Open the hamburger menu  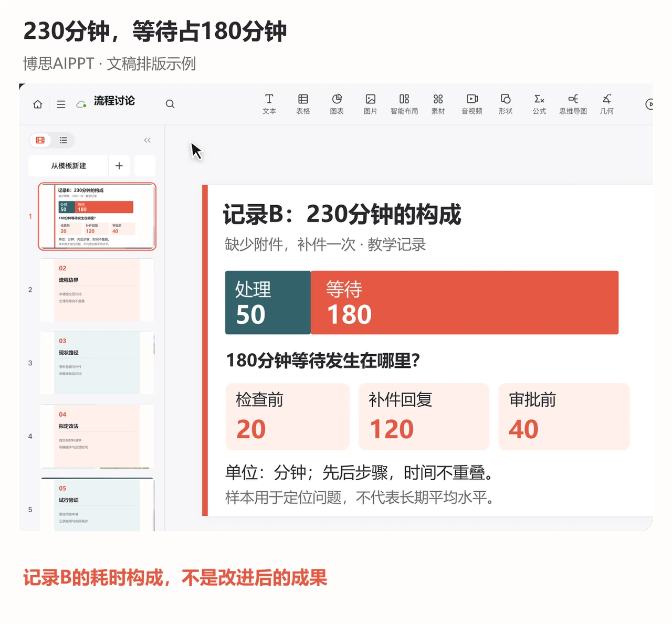61,104
